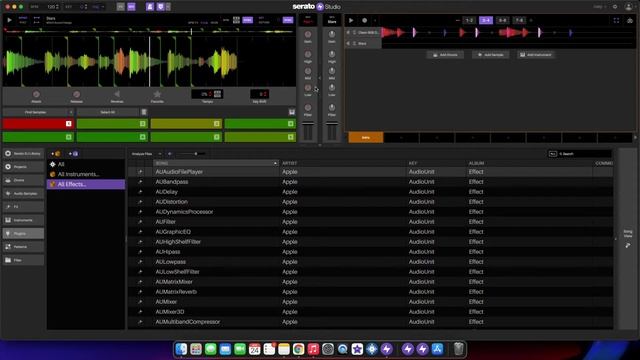Open the Find Samples dropdown

(x=38, y=112)
